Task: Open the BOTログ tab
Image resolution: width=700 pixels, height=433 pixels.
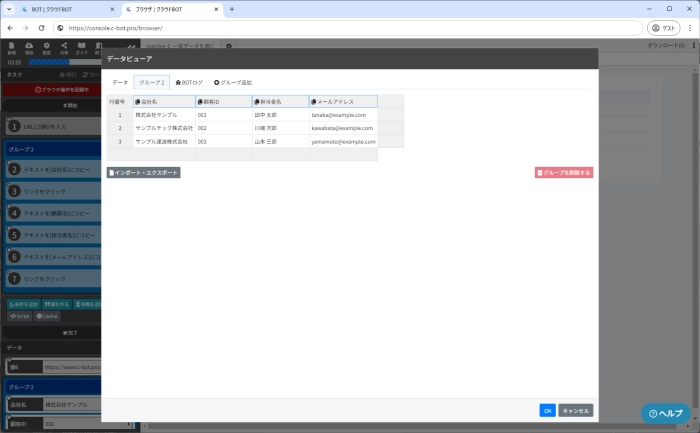Action: tap(188, 82)
